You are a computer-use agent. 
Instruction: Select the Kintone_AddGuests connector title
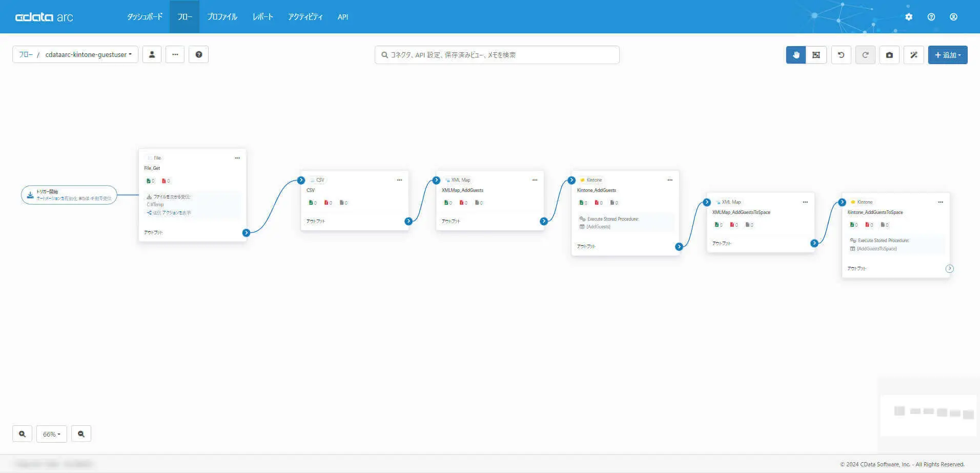click(597, 190)
